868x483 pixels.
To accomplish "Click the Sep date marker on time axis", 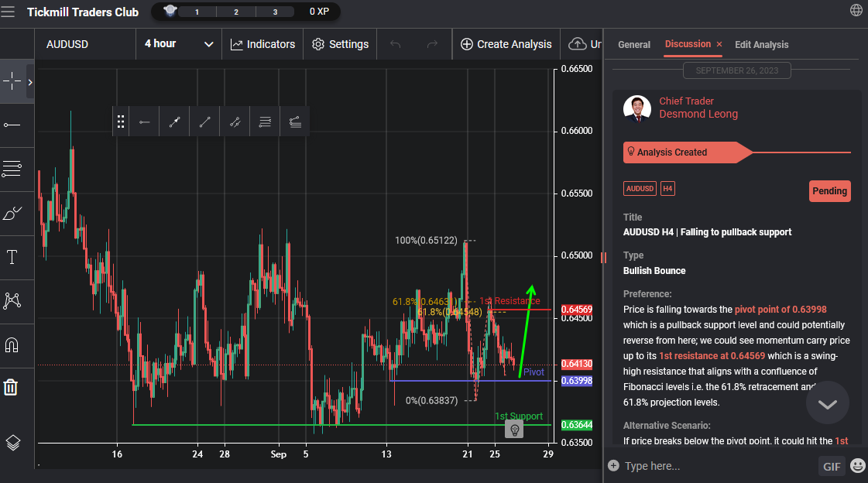I will click(279, 454).
